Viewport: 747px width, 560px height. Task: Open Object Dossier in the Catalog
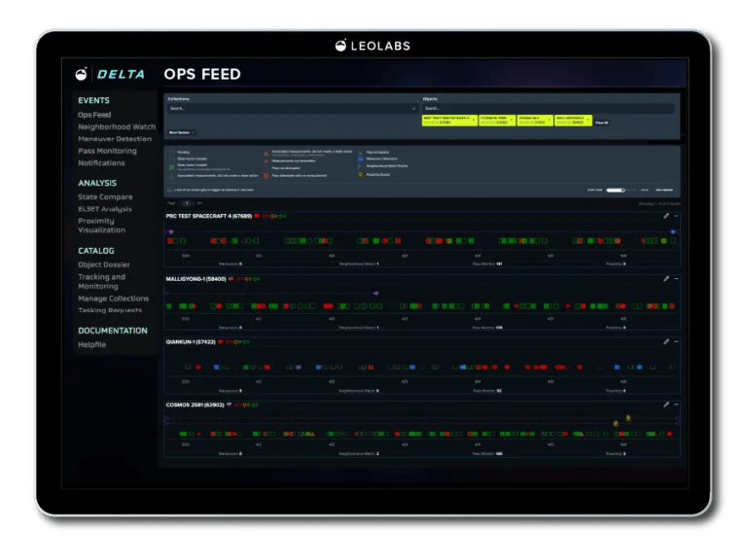(x=104, y=264)
